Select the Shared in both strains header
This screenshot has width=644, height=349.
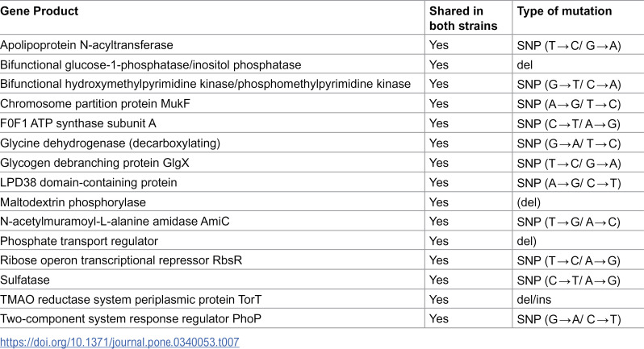click(x=463, y=19)
